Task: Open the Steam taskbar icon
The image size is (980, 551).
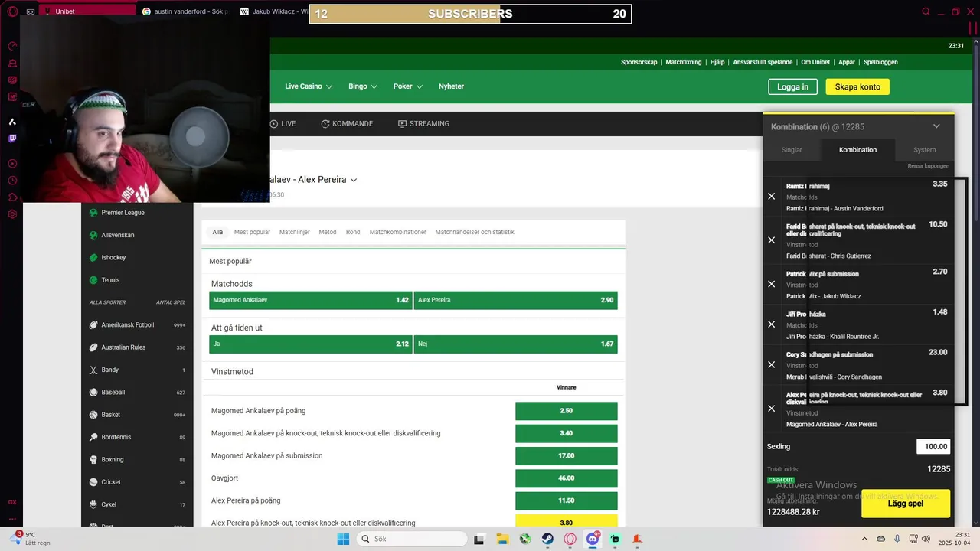Action: coord(547,539)
